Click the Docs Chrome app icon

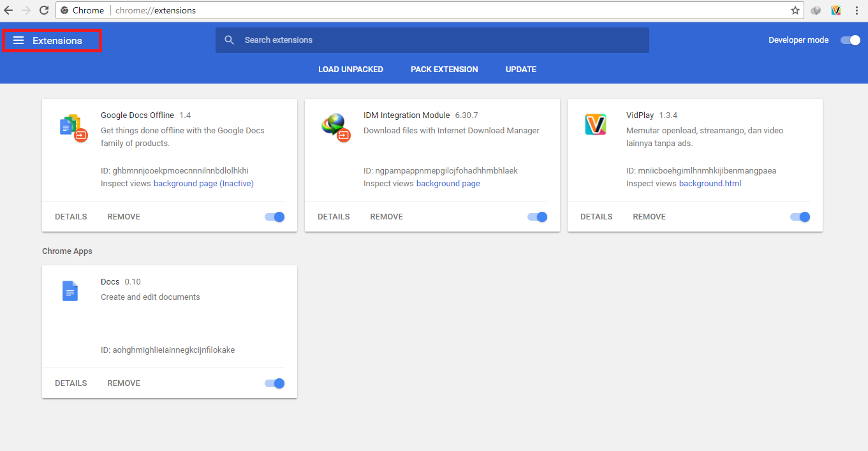(70, 291)
